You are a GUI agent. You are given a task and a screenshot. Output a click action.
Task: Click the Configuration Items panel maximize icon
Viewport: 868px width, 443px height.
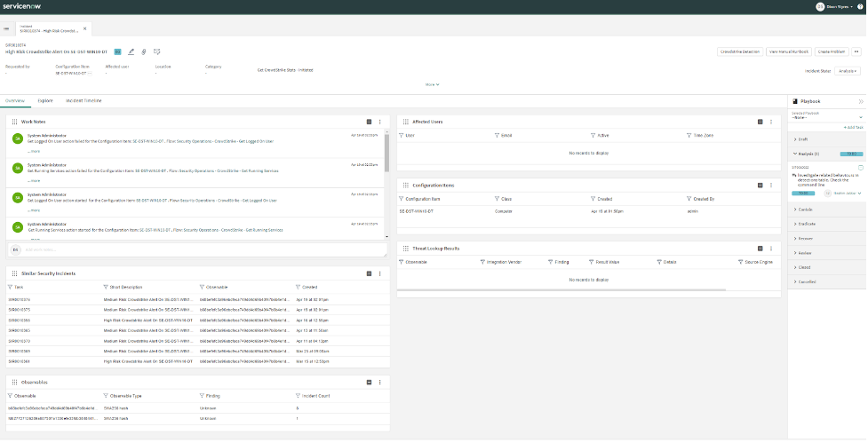tap(760, 186)
